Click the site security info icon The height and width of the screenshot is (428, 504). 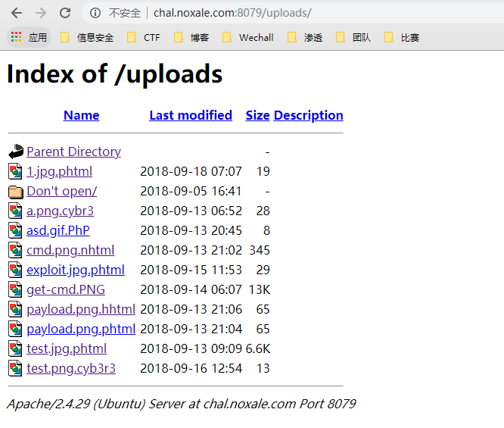coord(95,13)
